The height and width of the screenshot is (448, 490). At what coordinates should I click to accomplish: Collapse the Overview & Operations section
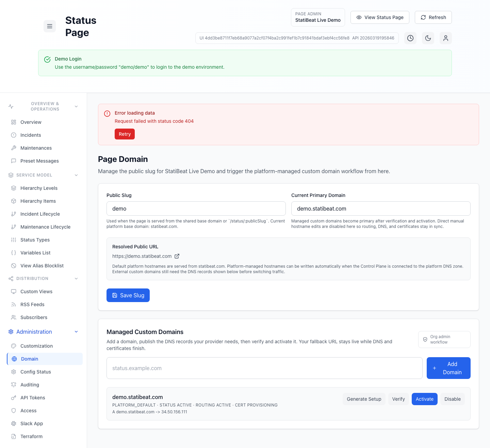(x=76, y=106)
